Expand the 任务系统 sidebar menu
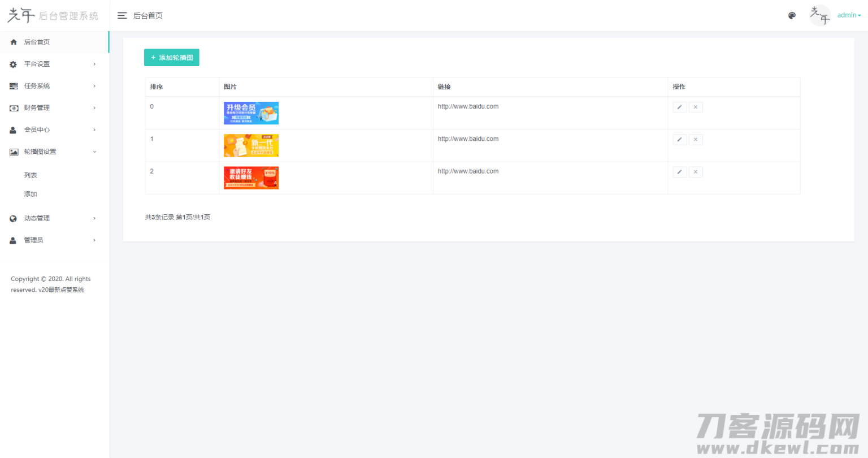Viewport: 868px width, 458px height. (x=54, y=86)
